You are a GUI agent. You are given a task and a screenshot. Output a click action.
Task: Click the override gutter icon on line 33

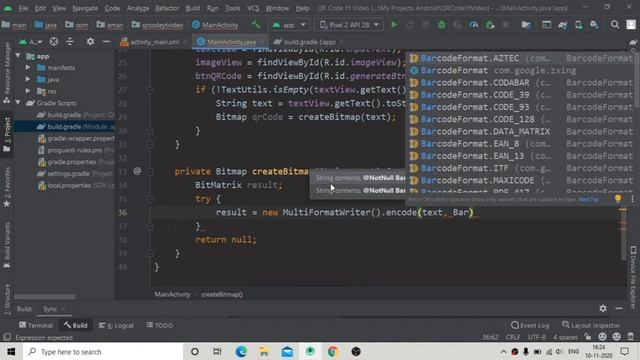(x=137, y=171)
